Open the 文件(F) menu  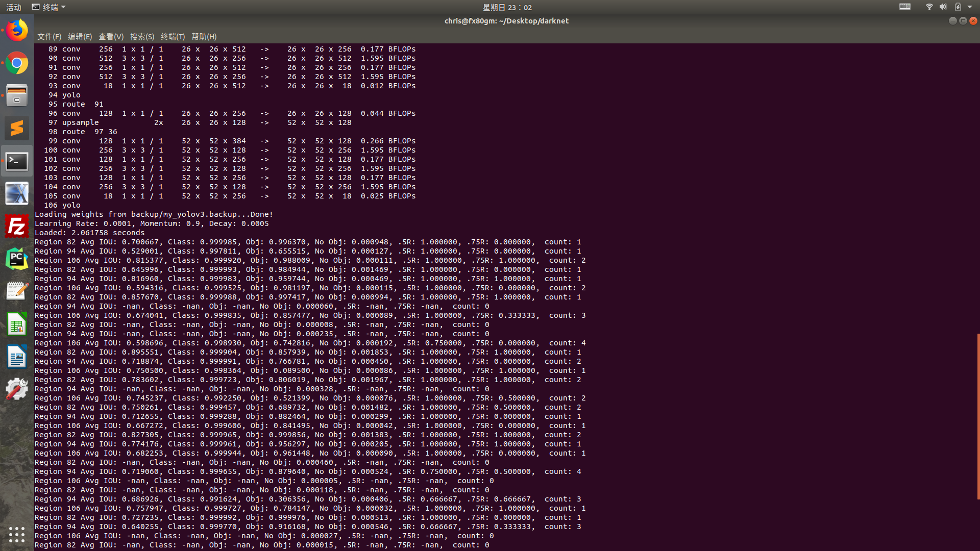click(x=48, y=36)
